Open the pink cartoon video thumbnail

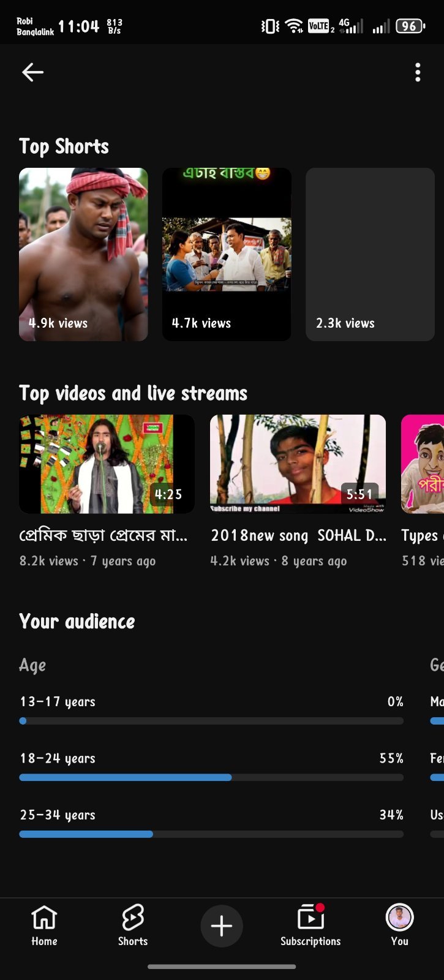point(423,464)
